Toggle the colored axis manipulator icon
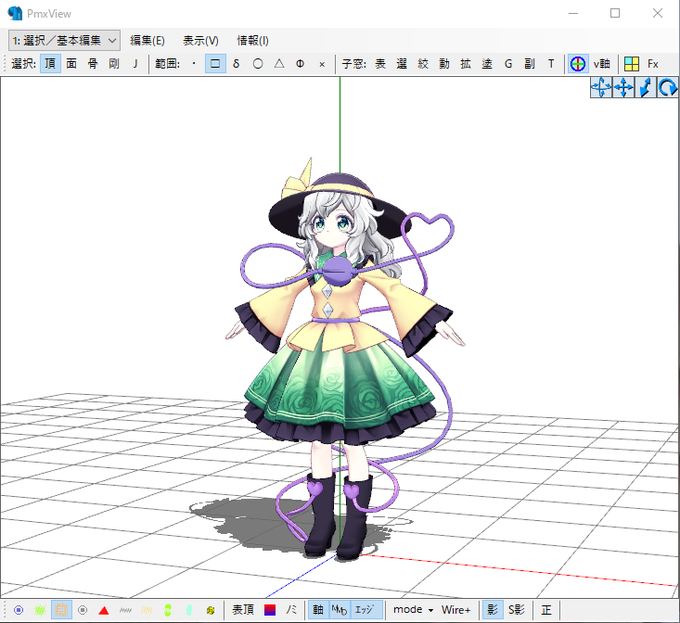Screen dimensions: 680x623 click(578, 64)
